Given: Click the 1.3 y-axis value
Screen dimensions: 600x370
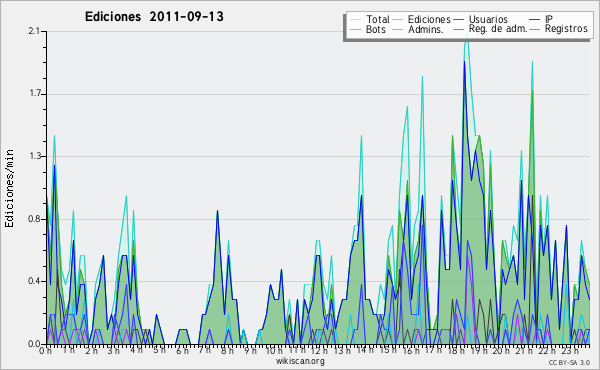Looking at the screenshot, I should (34, 156).
